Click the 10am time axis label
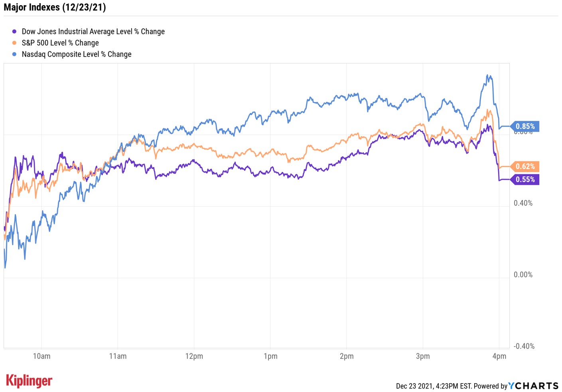The width and height of the screenshot is (562, 392). coord(41,356)
